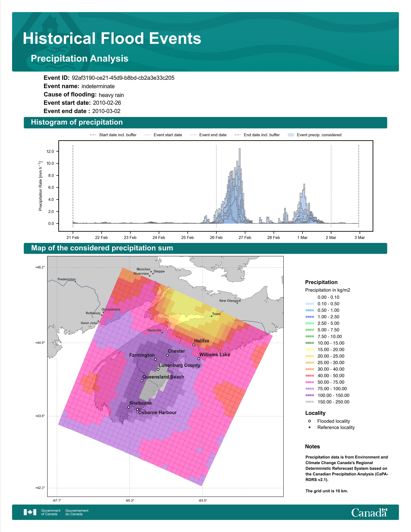Image resolution: width=411 pixels, height=532 pixels.
Task: Click the Event start date dotted line in histogram
Action: 216,186
